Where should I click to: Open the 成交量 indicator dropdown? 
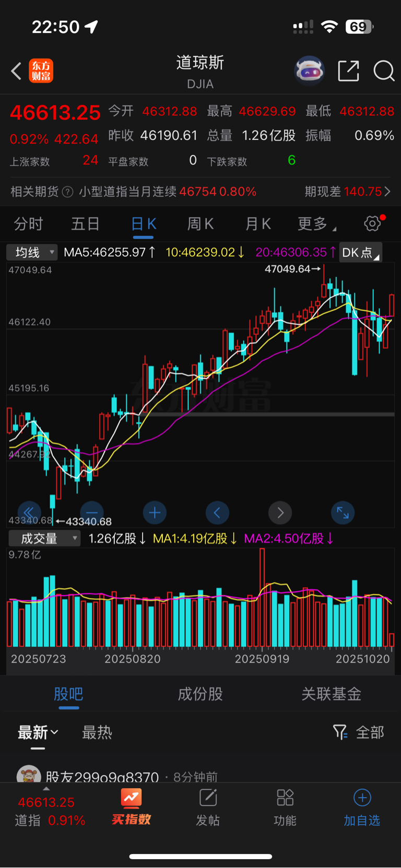[x=44, y=538]
